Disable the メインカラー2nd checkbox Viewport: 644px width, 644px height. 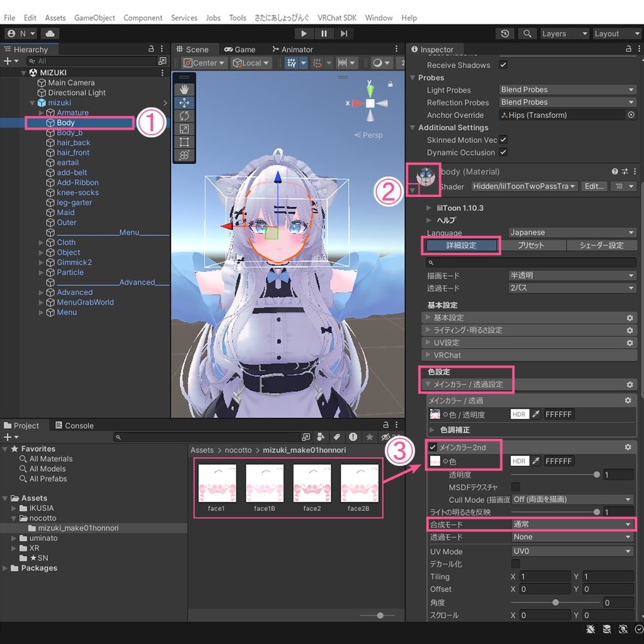(x=433, y=447)
